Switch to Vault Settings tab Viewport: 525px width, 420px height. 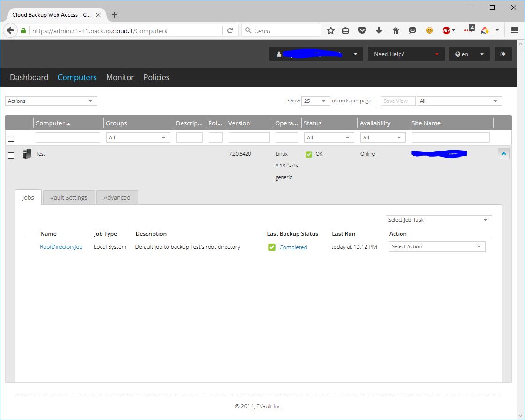[69, 197]
